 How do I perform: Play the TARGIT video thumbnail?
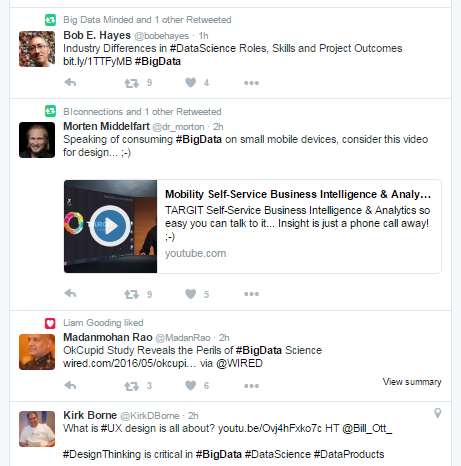(x=110, y=226)
